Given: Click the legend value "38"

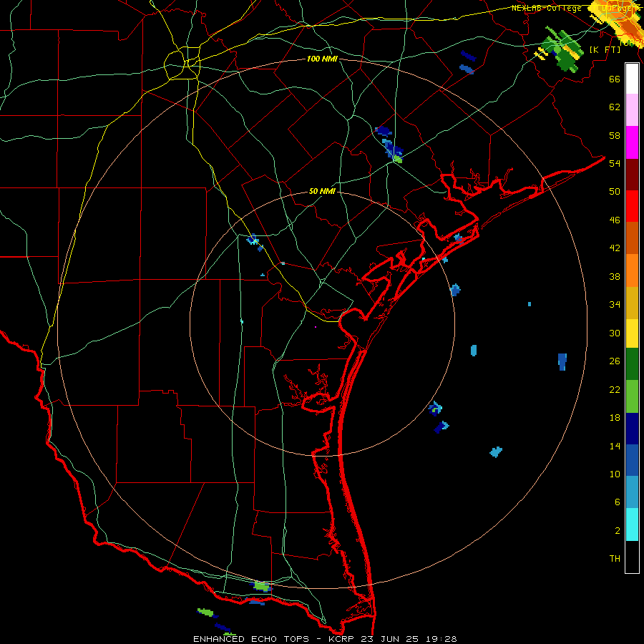Looking at the screenshot, I should pos(615,276).
